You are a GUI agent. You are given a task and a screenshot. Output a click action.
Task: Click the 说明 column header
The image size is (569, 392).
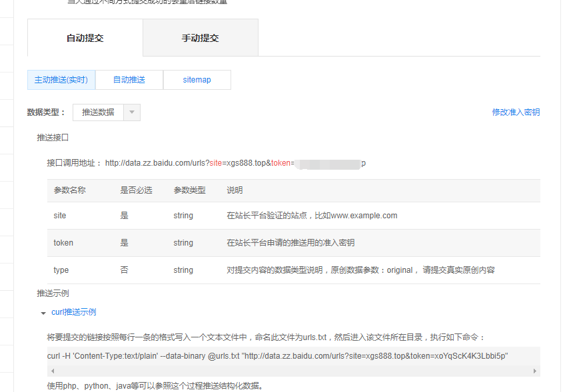(x=235, y=190)
